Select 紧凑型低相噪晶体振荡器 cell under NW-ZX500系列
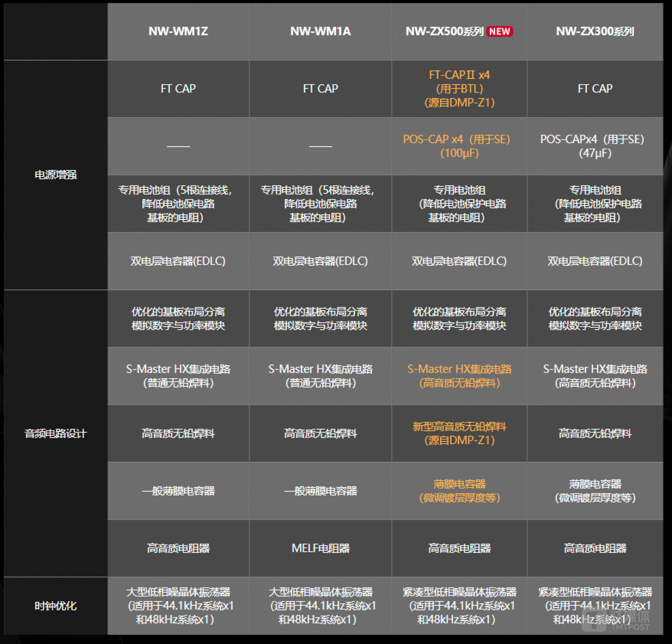672x644 pixels. [460, 606]
